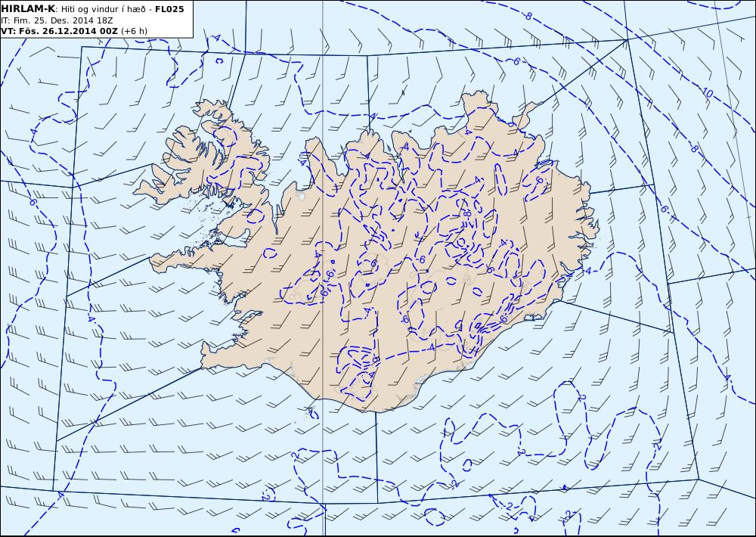Click the '-10' isotherm contour label

(x=706, y=92)
